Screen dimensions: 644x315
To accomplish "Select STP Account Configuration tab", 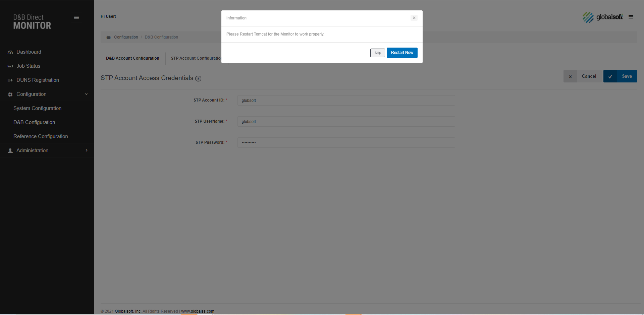I will (196, 58).
